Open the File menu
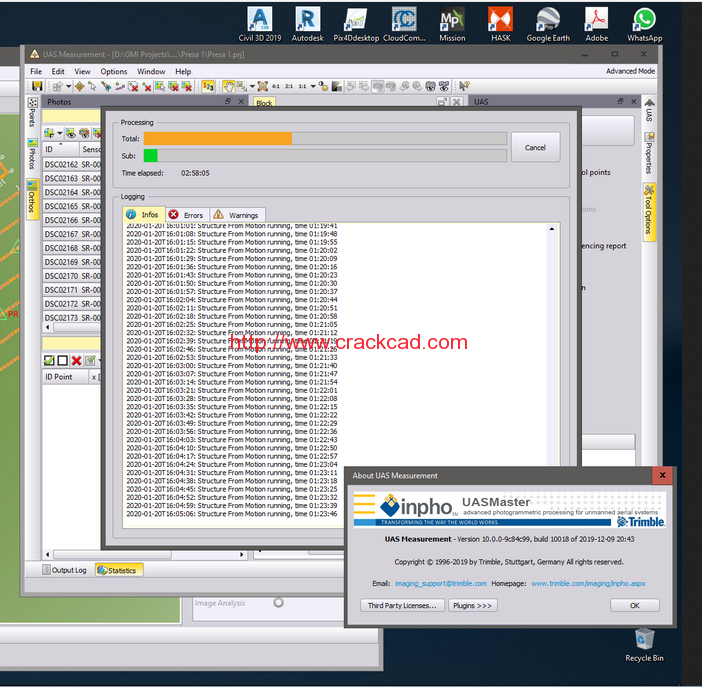Screen dimensions: 702x687 pos(36,72)
